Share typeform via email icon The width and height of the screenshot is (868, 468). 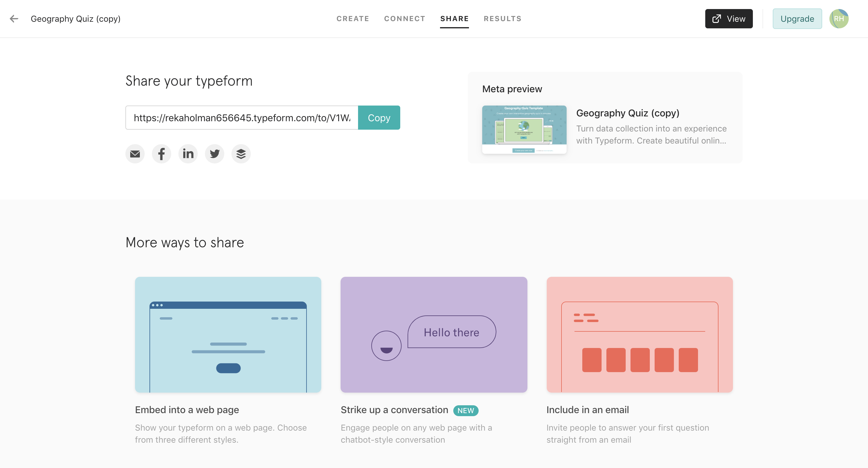[x=135, y=154]
